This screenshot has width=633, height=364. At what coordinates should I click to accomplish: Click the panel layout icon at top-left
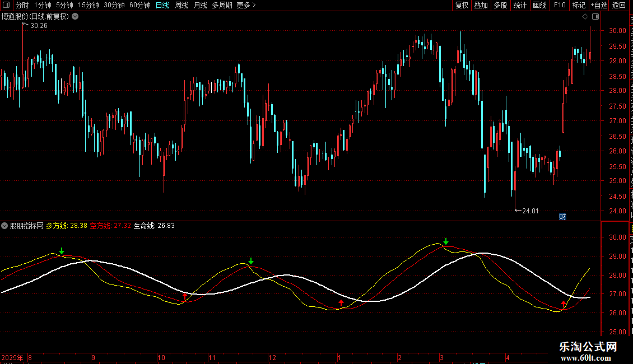6,5
